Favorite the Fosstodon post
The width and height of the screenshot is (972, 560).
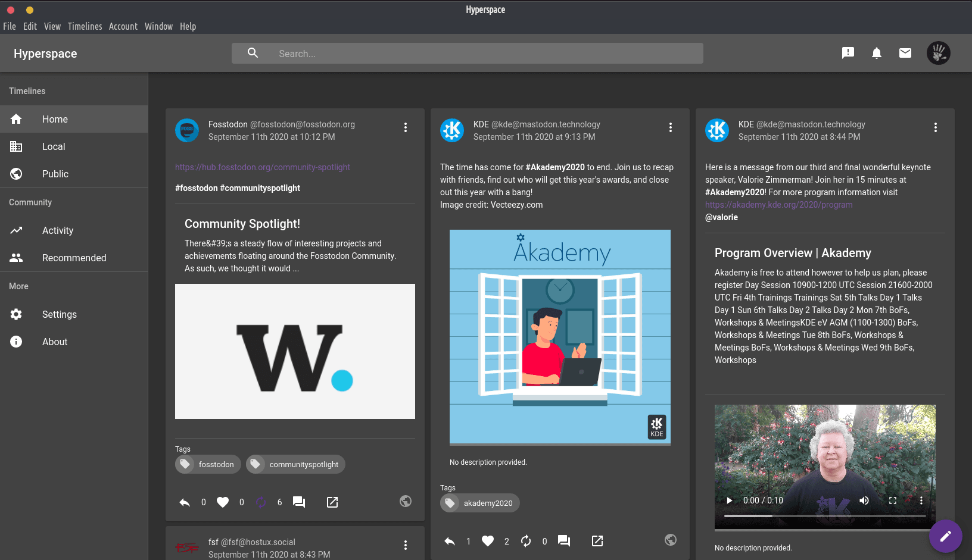223,502
